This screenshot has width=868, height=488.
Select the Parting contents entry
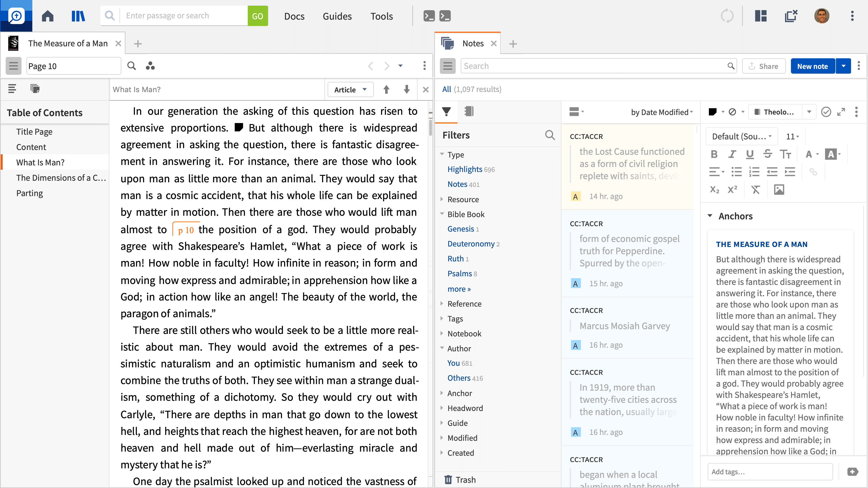[x=30, y=193]
